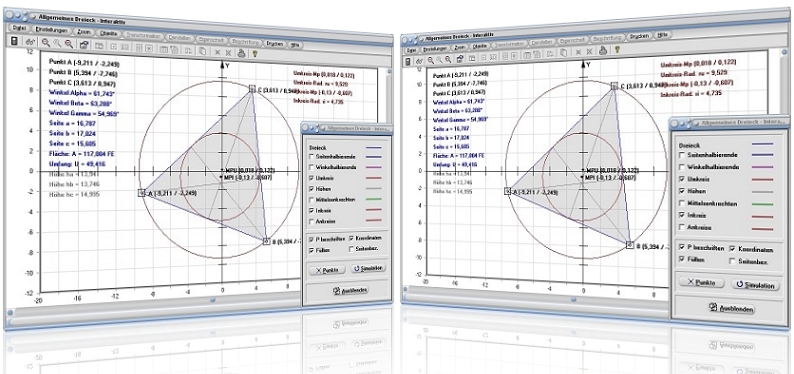794x374 pixels.
Task: Click the copy pages icon in the right window toolbar
Action: click(x=564, y=52)
